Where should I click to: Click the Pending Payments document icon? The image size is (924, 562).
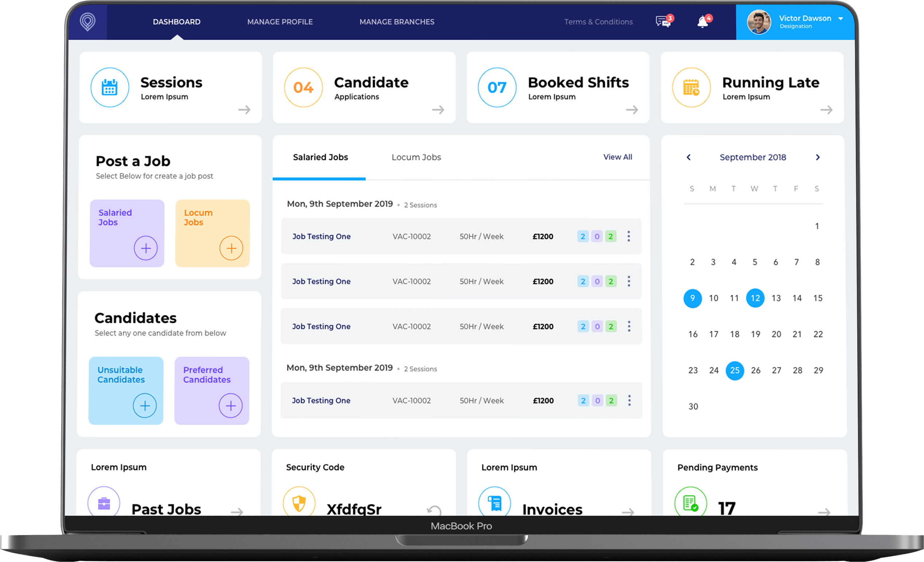click(690, 503)
